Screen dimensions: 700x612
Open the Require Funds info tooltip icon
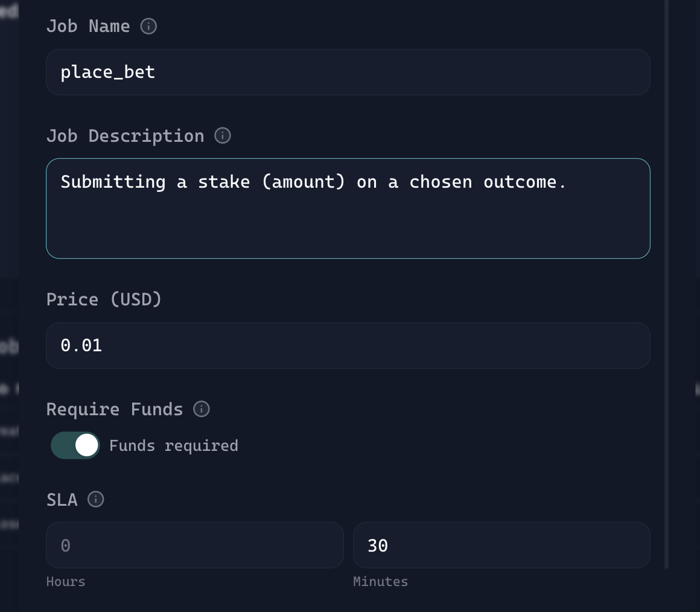[x=202, y=409]
